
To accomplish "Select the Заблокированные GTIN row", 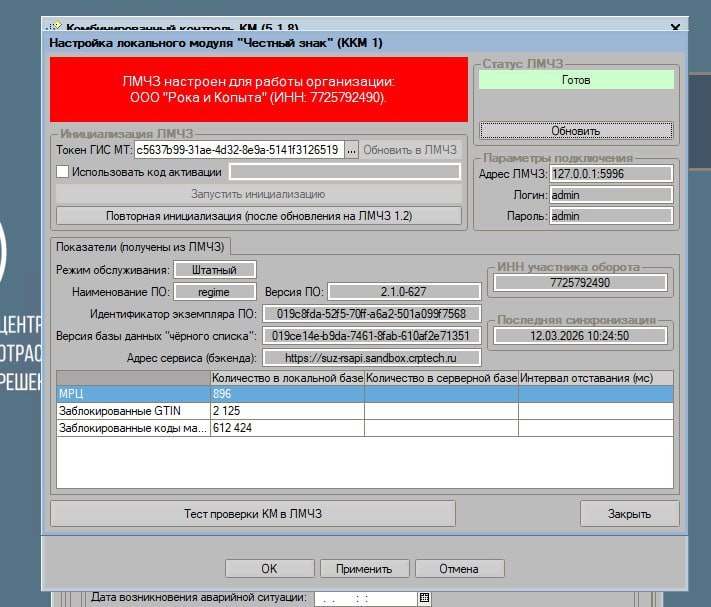I will point(365,411).
